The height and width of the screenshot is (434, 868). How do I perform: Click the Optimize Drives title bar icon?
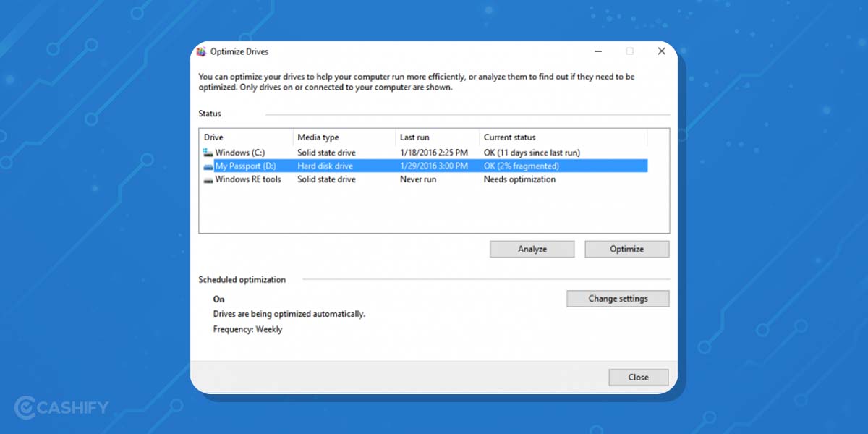coord(201,51)
